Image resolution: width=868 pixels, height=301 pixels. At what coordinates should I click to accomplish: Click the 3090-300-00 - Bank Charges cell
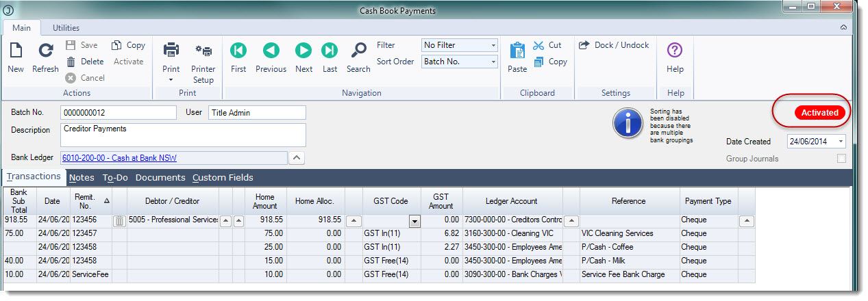(x=512, y=274)
